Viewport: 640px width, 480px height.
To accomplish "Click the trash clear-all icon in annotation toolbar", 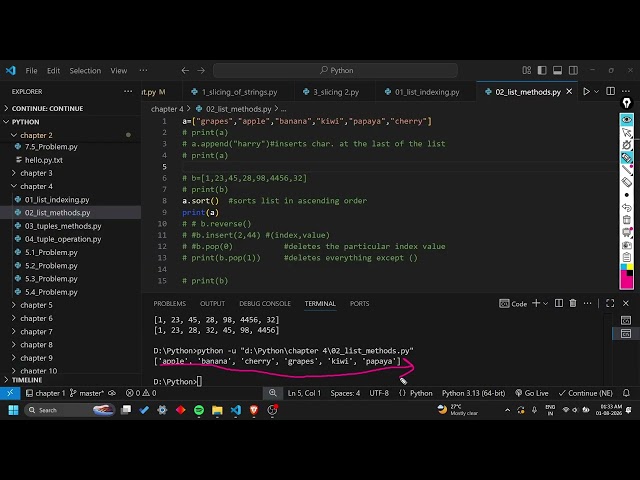I will [x=627, y=220].
